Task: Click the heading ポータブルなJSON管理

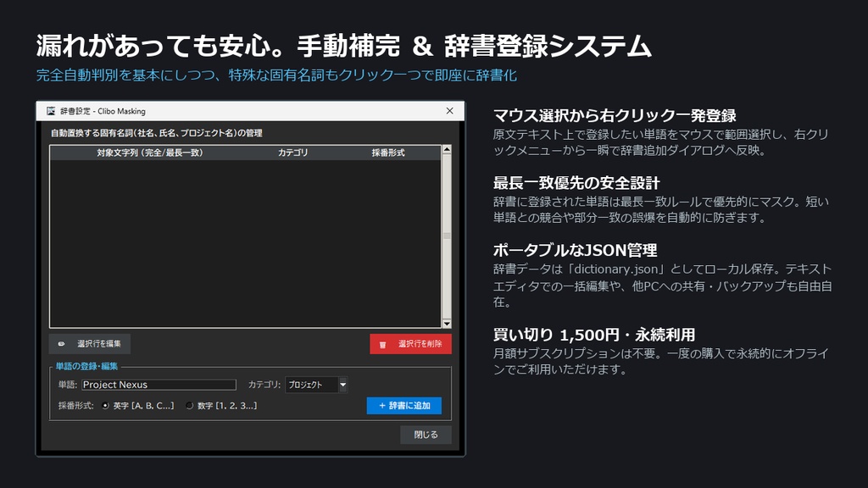Action: pos(575,250)
